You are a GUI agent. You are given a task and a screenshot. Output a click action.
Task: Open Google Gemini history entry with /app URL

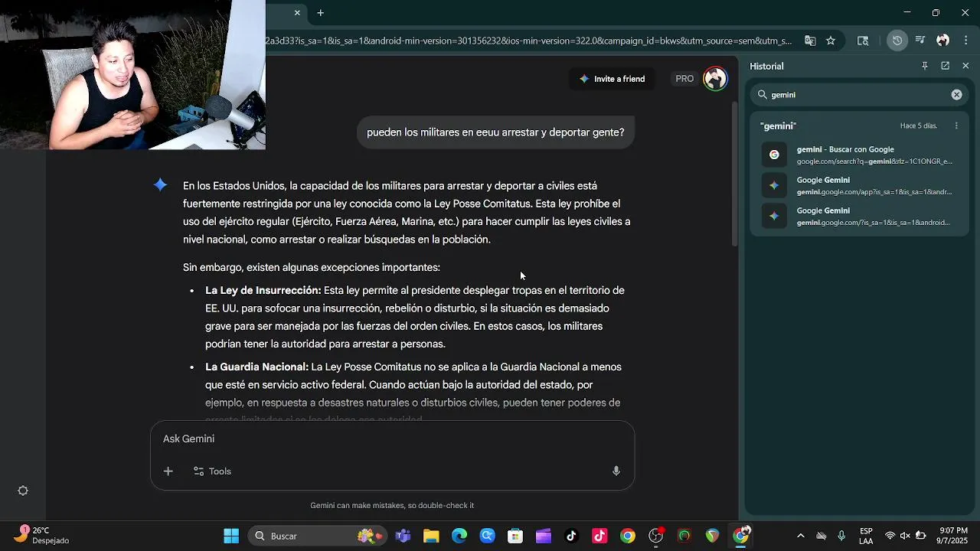point(859,185)
